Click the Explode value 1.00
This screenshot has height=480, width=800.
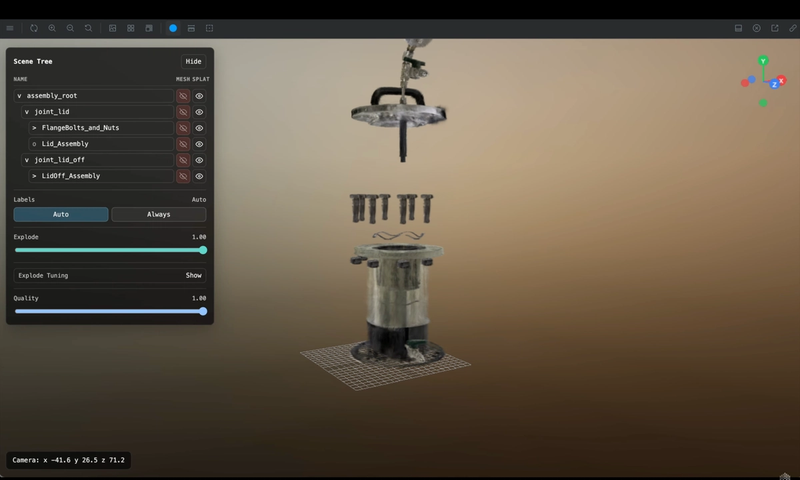coord(199,237)
